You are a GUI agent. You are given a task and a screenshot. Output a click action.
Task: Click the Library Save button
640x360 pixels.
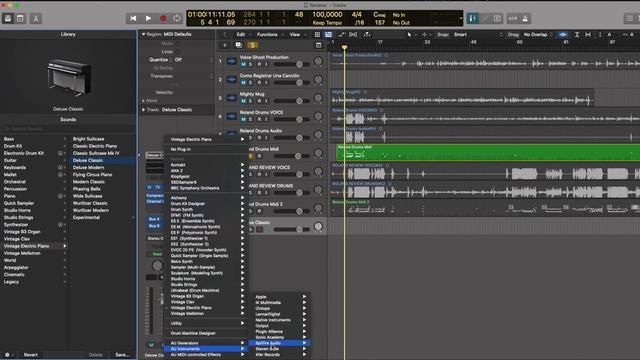122,355
